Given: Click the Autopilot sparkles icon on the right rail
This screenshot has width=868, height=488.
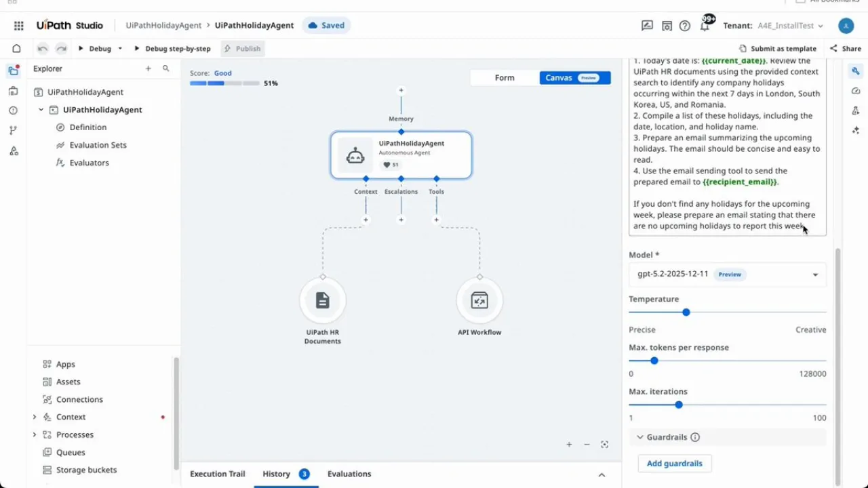Looking at the screenshot, I should pos(856,130).
